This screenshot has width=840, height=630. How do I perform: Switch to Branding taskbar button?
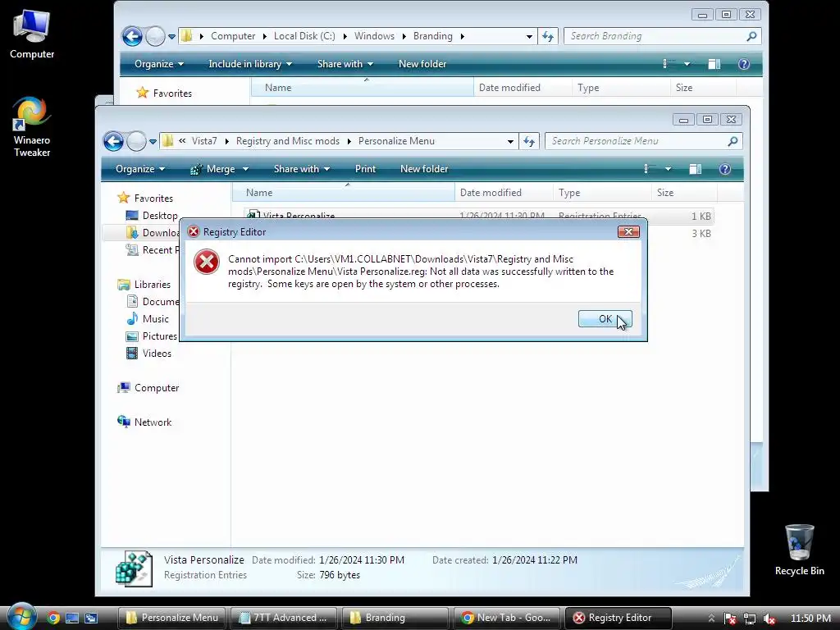coord(395,618)
